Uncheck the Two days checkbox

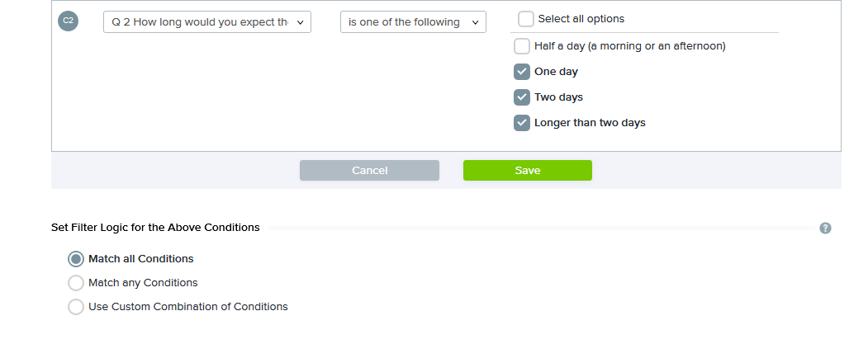pyautogui.click(x=522, y=97)
